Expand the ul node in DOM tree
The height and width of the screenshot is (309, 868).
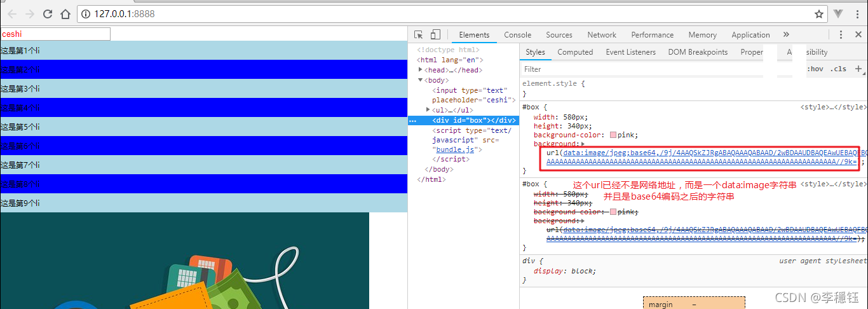tap(428, 110)
